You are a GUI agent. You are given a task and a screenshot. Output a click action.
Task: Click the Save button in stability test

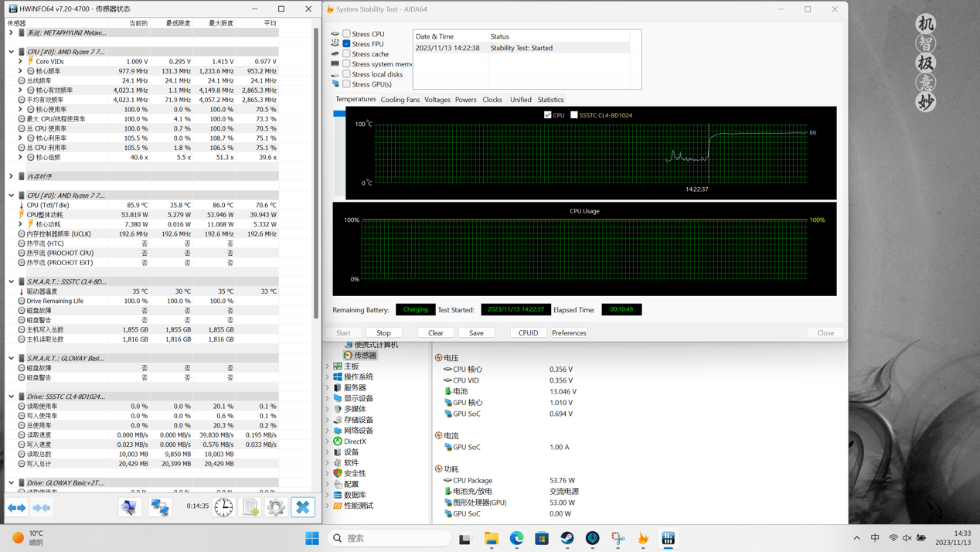(476, 333)
